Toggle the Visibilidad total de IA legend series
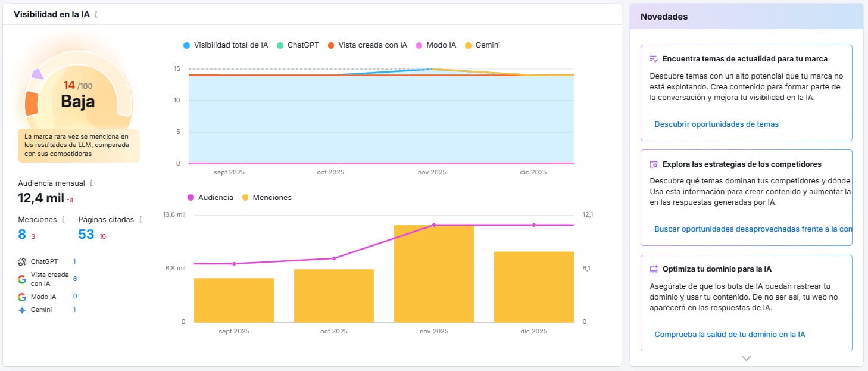This screenshot has height=371, width=868. [225, 45]
